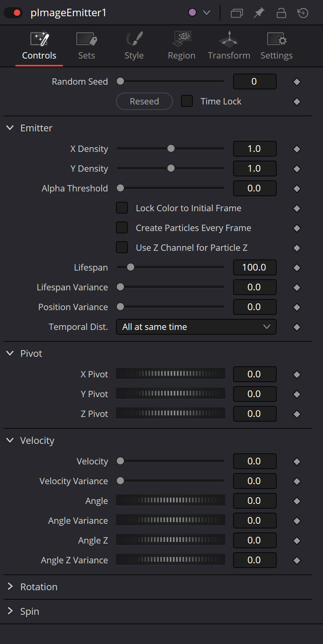Click the X Pivot thumbwheel control
323x644 pixels.
171,373
